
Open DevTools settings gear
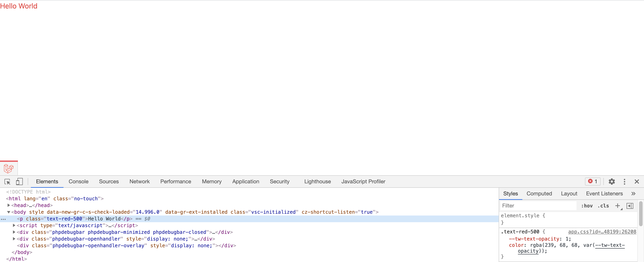(x=612, y=182)
